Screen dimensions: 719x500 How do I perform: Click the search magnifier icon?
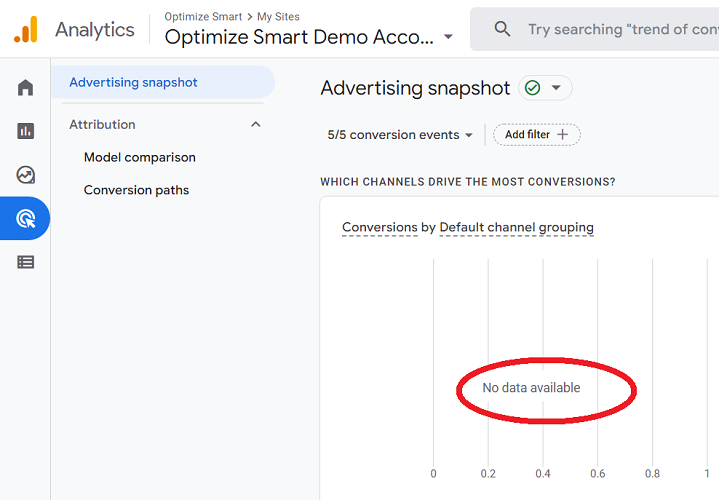point(502,29)
